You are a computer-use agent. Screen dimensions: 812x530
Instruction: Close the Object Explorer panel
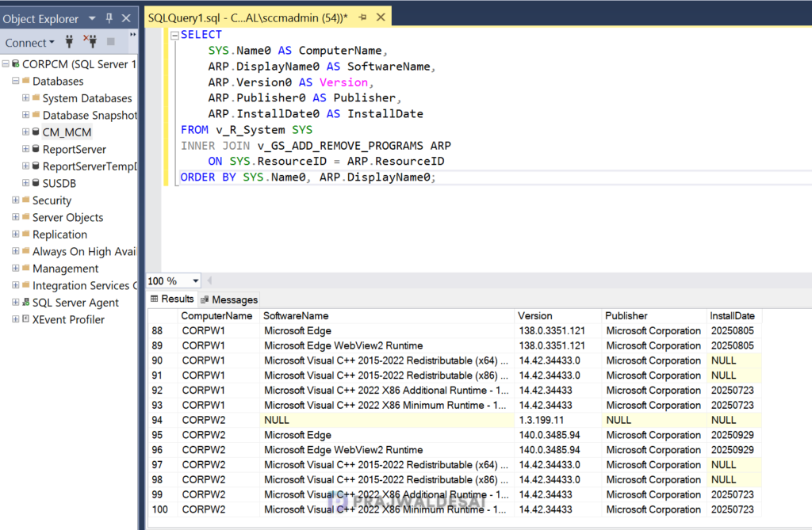tap(126, 18)
